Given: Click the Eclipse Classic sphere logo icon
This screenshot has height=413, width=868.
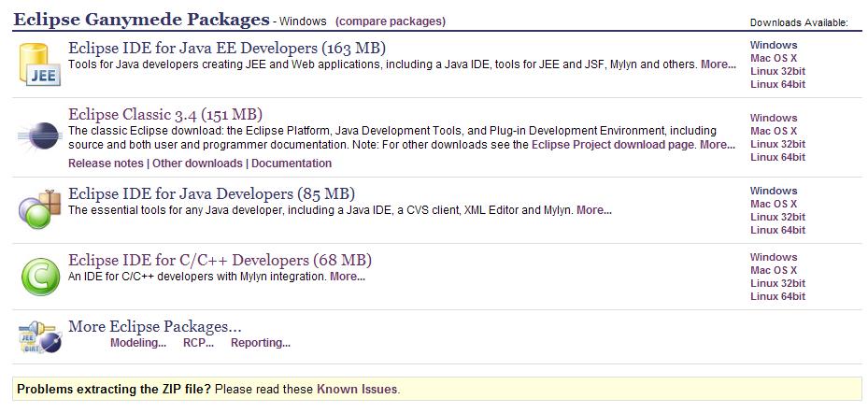Looking at the screenshot, I should click(38, 136).
